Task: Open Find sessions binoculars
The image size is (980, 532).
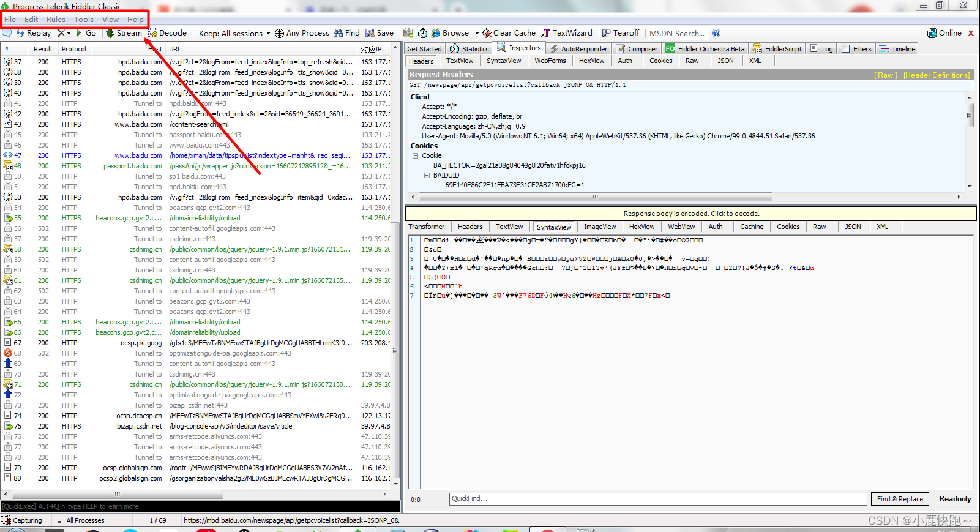Action: click(x=346, y=33)
